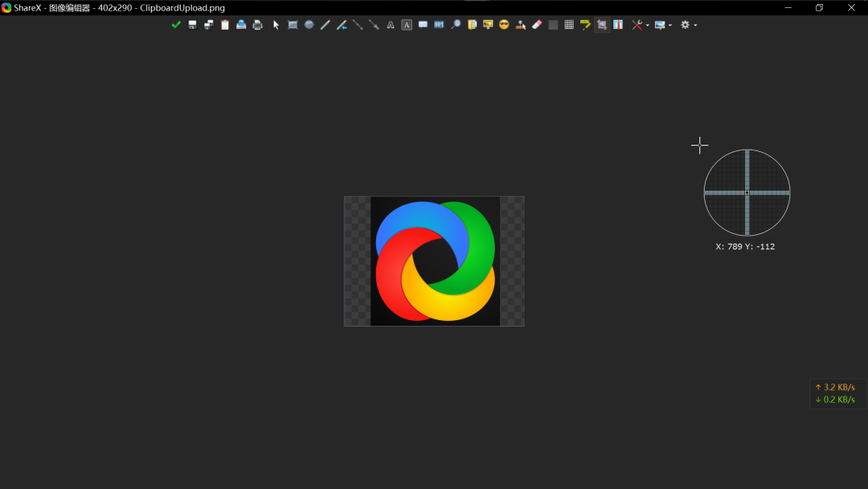The height and width of the screenshot is (489, 868).
Task: Choose the Pixelate grid tool
Action: point(569,25)
